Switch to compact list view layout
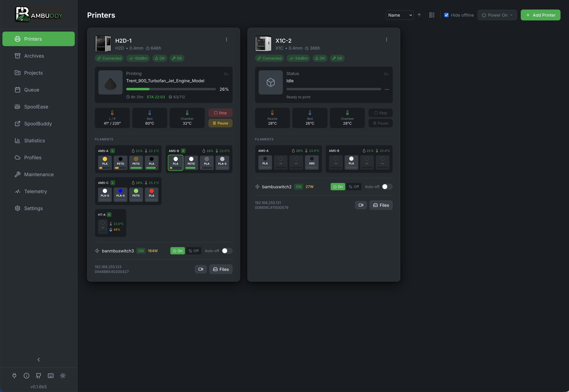Viewport: 569px width, 392px height. 432,15
